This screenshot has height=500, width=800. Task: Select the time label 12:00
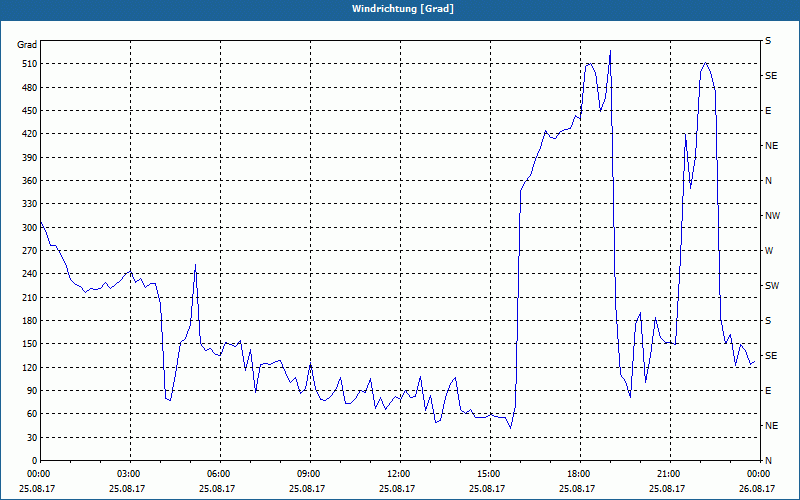[399, 473]
